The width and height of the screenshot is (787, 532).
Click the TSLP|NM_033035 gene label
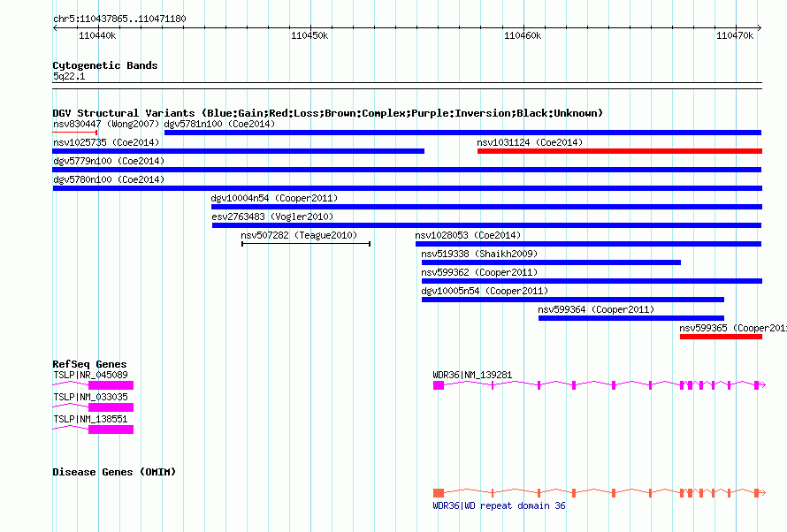[90, 397]
